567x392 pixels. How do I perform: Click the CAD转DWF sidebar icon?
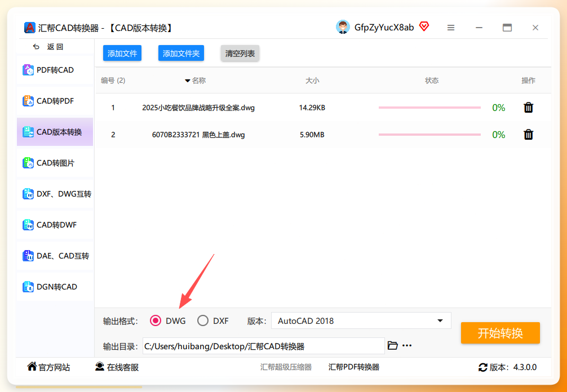28,225
